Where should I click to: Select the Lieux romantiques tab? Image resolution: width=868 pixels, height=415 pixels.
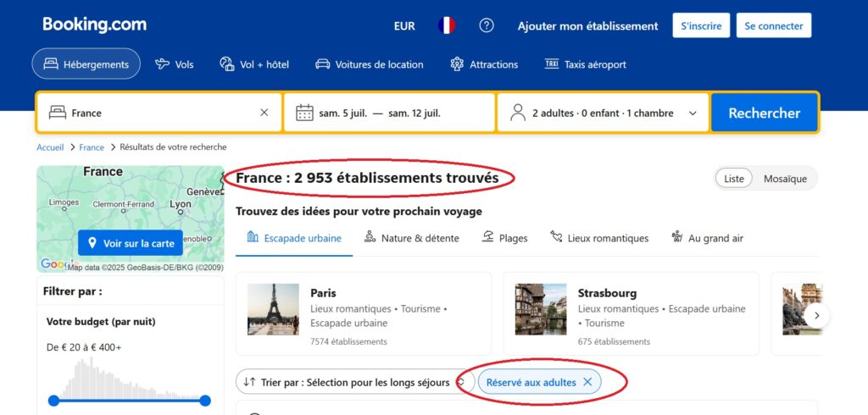pyautogui.click(x=599, y=238)
